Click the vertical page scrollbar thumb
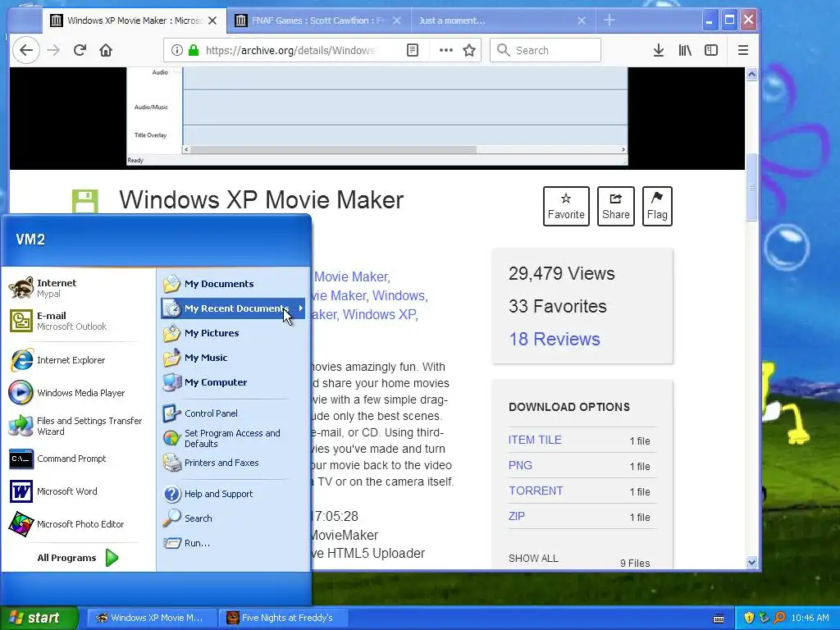840x630 pixels. pos(751,187)
